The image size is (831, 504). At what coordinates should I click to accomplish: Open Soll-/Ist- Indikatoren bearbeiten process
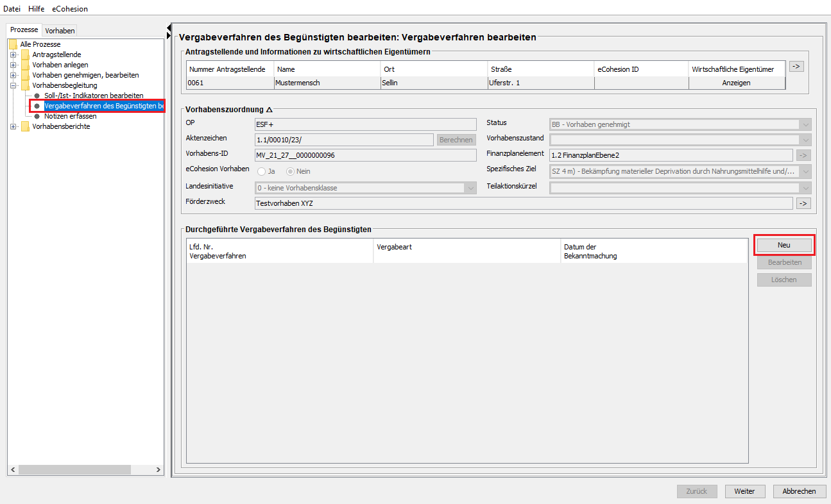coord(94,96)
